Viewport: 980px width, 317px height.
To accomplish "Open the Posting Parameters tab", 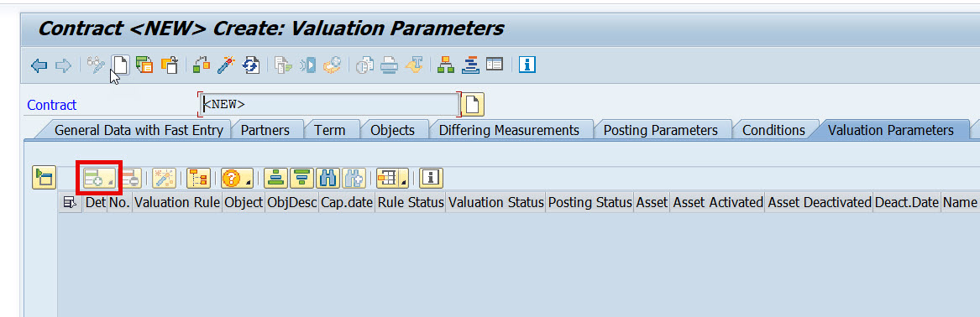I will click(660, 131).
